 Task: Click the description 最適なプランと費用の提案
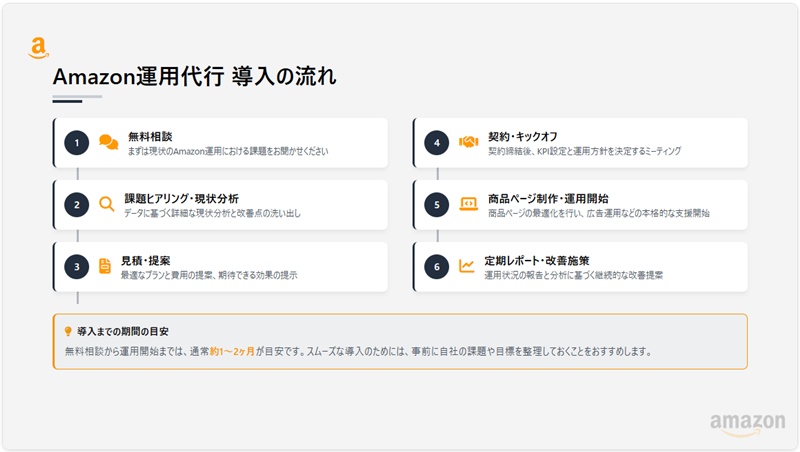click(209, 275)
